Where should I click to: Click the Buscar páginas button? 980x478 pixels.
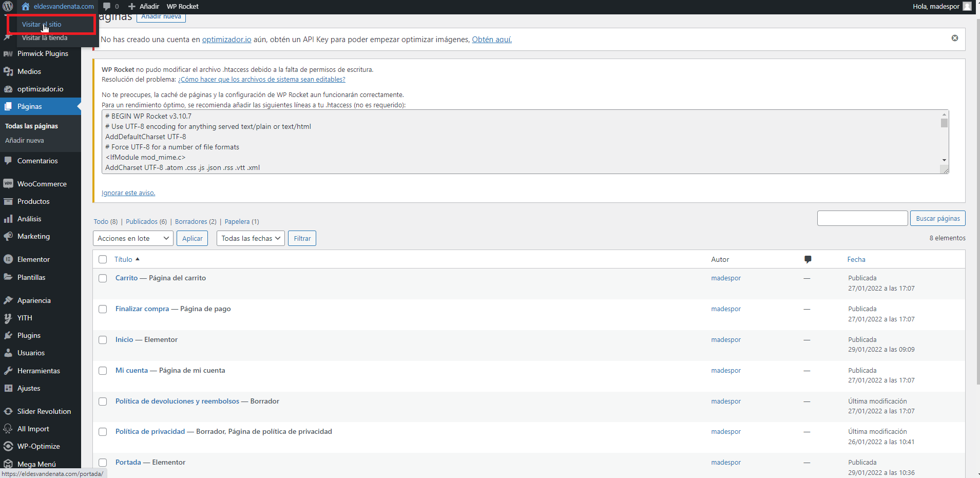938,218
